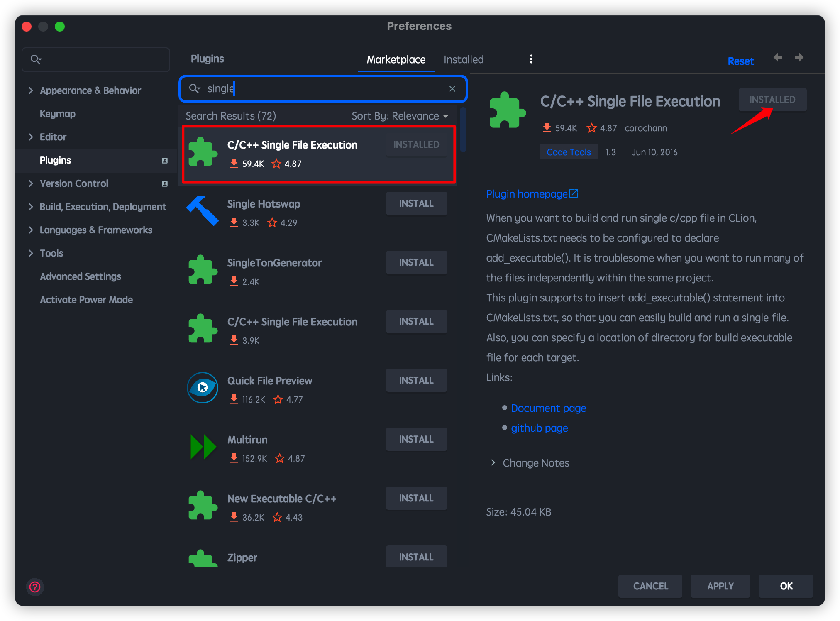Screen dimensions: 840x621
Task: Open Keymap settings
Action: 58,114
